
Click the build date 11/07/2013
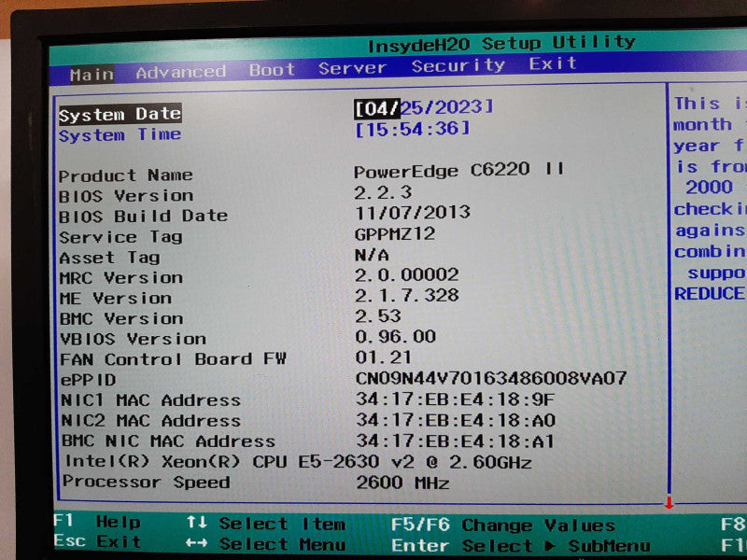(413, 213)
